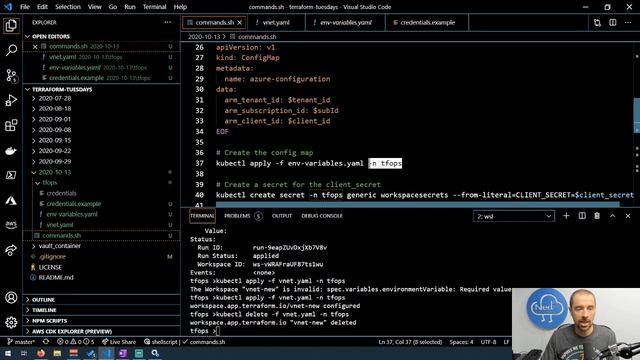Collapse the tfops folder
The width and height of the screenshot is (640, 360).
pos(47,182)
